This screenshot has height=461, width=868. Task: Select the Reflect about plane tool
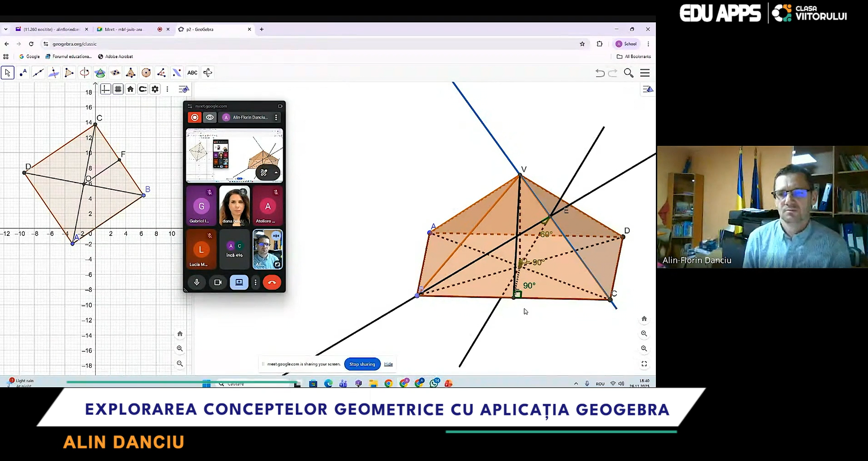177,73
